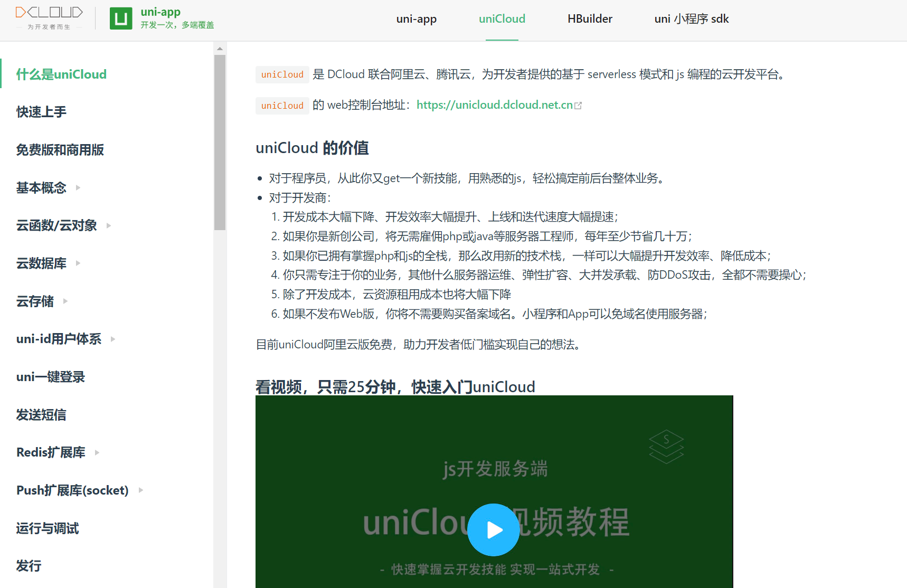Open the 免费版和商用版 sidebar page
The image size is (907, 588).
tap(60, 150)
